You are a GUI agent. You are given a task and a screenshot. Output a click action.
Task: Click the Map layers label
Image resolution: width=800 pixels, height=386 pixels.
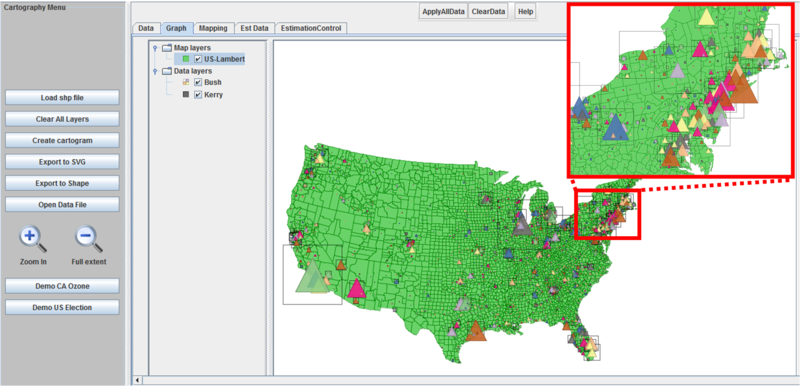[x=192, y=47]
